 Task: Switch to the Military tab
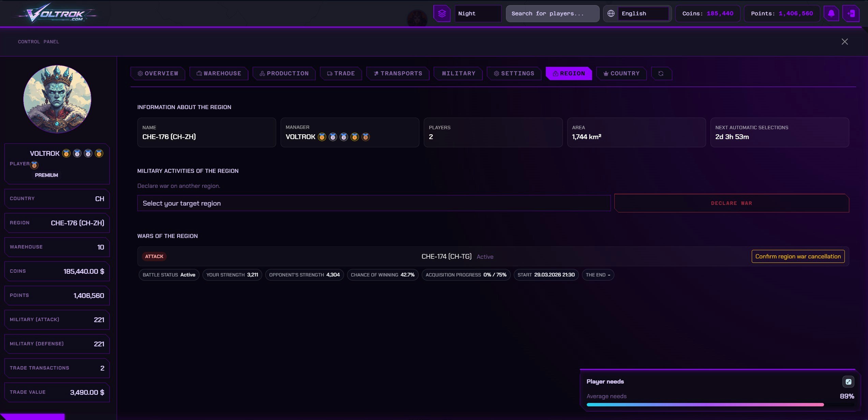(458, 74)
